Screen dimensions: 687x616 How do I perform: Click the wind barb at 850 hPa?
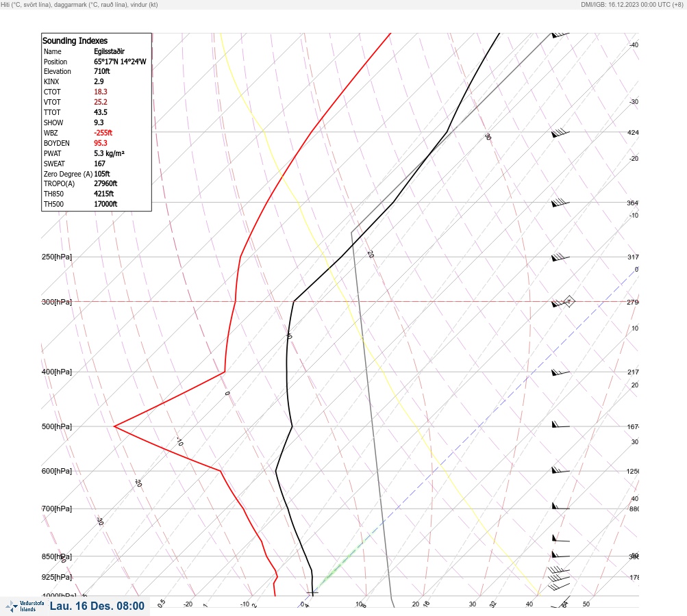(x=560, y=554)
